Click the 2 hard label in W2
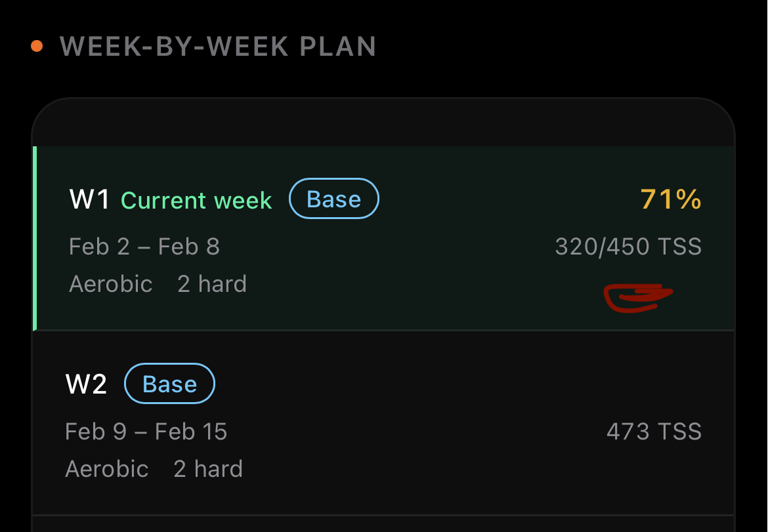Image resolution: width=768 pixels, height=532 pixels. pyautogui.click(x=208, y=469)
